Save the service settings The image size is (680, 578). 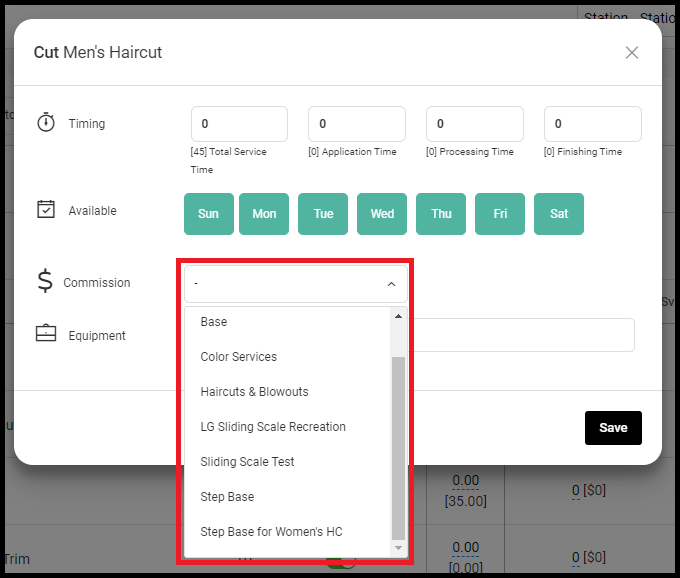pos(613,428)
